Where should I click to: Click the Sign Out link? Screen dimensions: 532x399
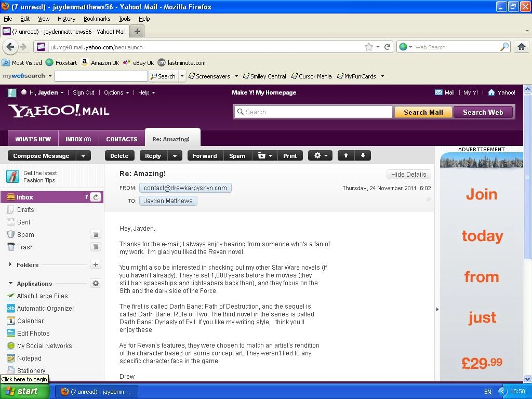pos(84,92)
